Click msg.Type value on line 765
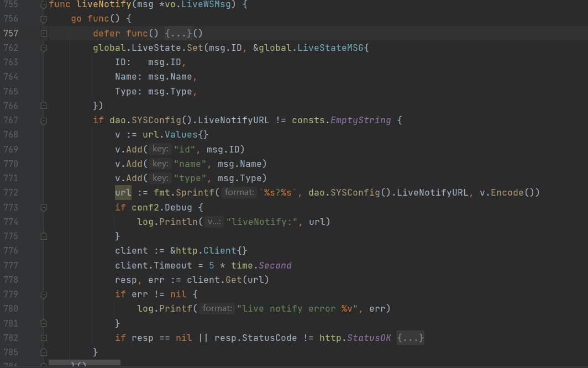Viewport: 588px width, 368px height. point(170,92)
